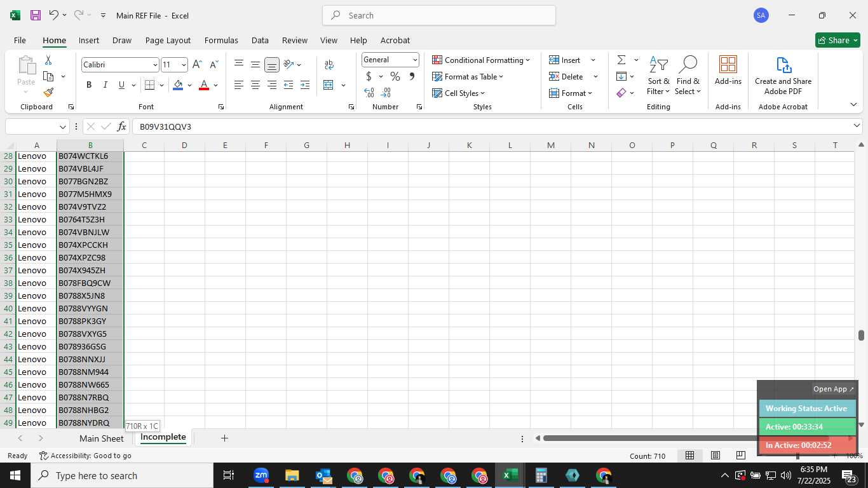The height and width of the screenshot is (488, 868).
Task: Click Open App link in tracker widget
Action: [x=834, y=389]
